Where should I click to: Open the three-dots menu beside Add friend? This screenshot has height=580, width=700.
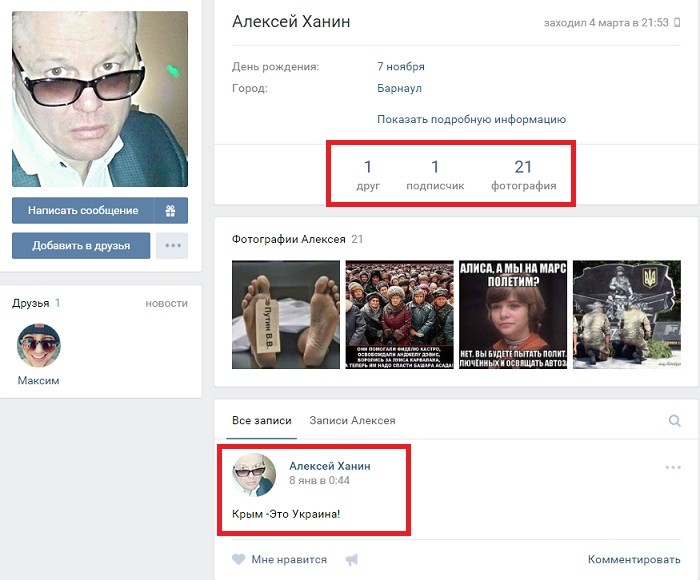click(172, 245)
